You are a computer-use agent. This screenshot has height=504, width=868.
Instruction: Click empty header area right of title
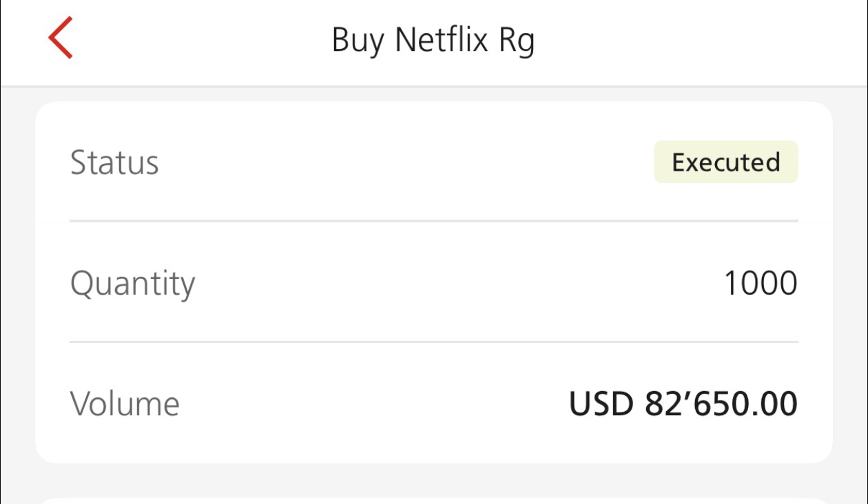click(696, 40)
